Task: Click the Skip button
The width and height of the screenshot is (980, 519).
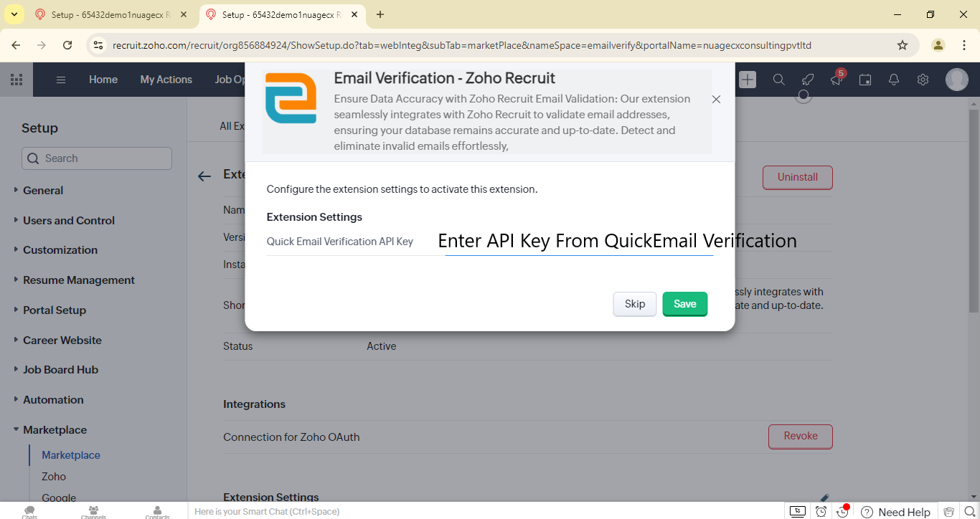Action: click(635, 304)
